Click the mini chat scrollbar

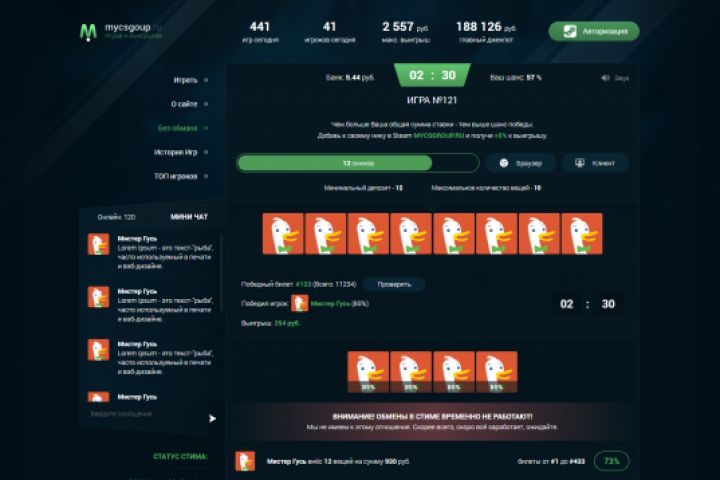[x=221, y=273]
